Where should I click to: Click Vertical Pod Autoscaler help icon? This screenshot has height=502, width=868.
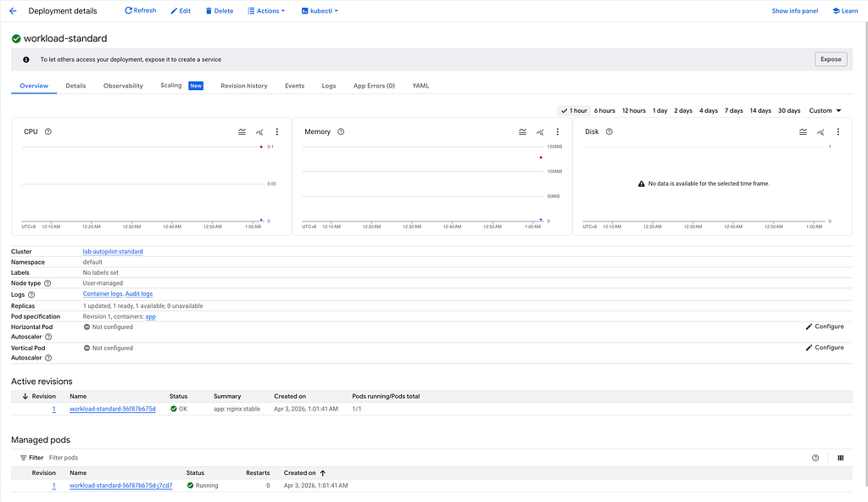tap(48, 358)
